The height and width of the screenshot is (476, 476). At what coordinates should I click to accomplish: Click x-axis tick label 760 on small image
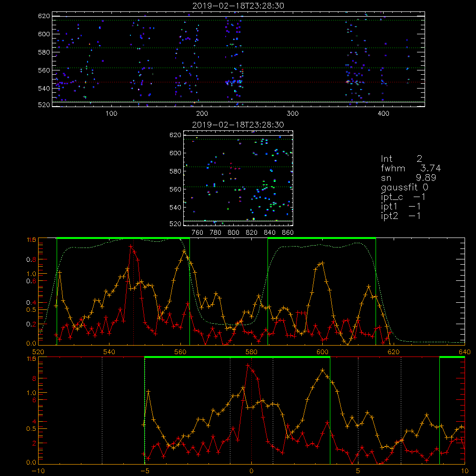(198, 233)
